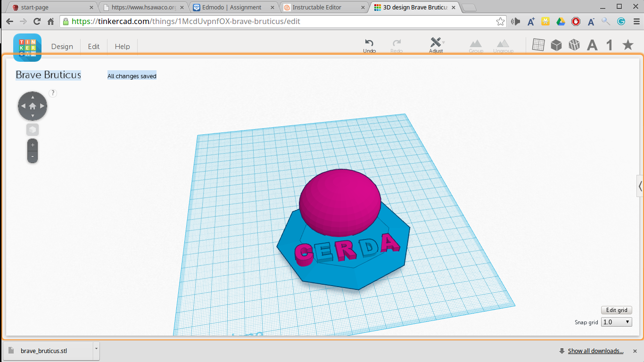
Task: Open the downloaded brave_bruticus.stl file
Action: point(48,351)
